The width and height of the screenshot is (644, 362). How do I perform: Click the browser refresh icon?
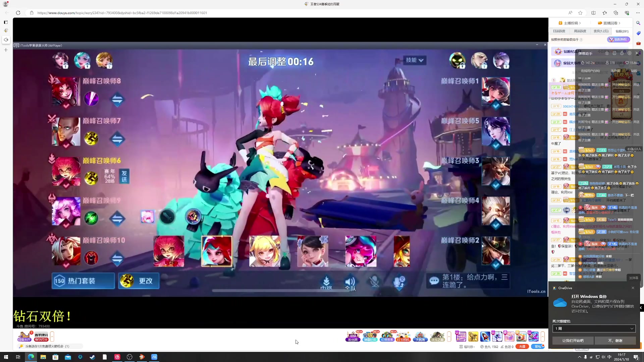point(18,13)
